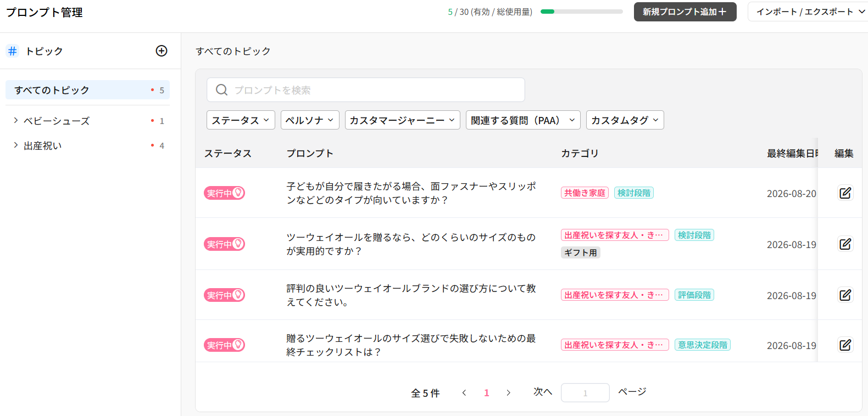Open edit icon for 2026-08-20 prompt
The image size is (868, 416).
(x=845, y=193)
